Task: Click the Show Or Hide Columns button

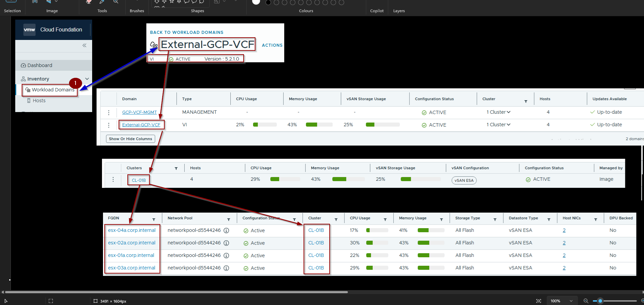Action: [x=130, y=139]
